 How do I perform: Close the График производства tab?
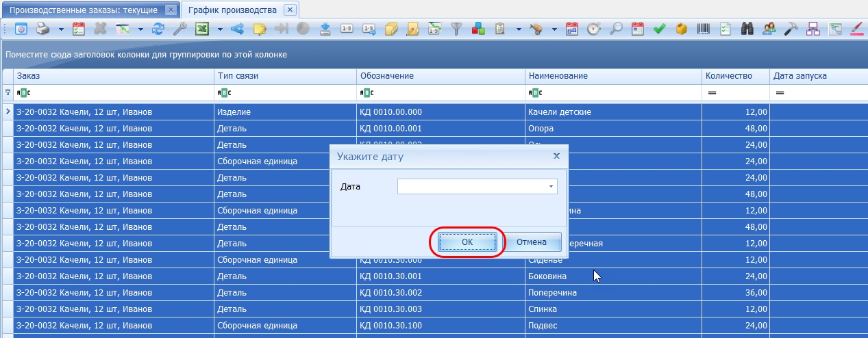coord(290,10)
